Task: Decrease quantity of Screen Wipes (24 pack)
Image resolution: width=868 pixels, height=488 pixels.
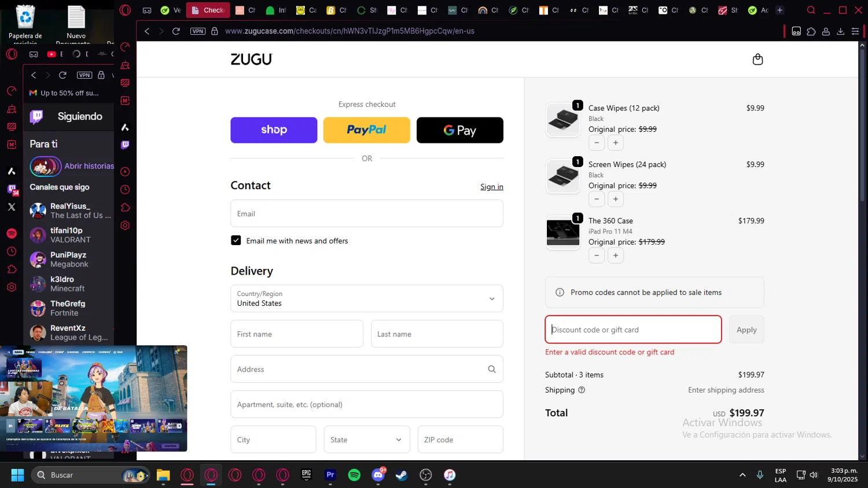Action: pyautogui.click(x=597, y=199)
